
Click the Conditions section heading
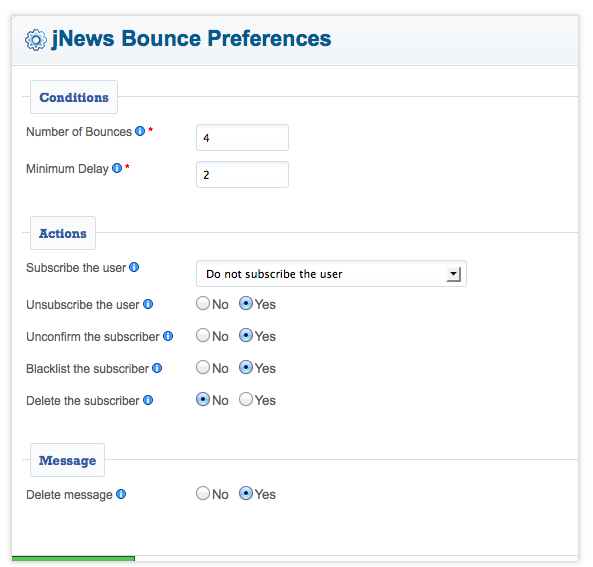click(x=74, y=97)
